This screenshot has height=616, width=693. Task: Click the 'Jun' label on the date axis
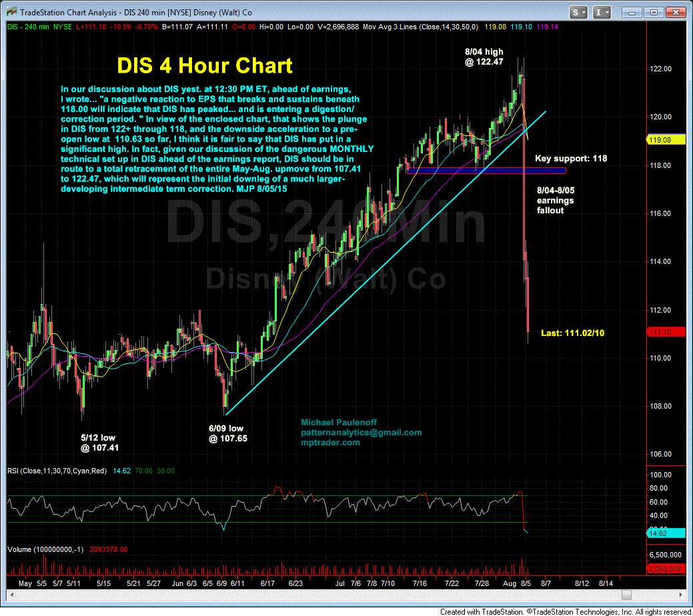pyautogui.click(x=177, y=583)
